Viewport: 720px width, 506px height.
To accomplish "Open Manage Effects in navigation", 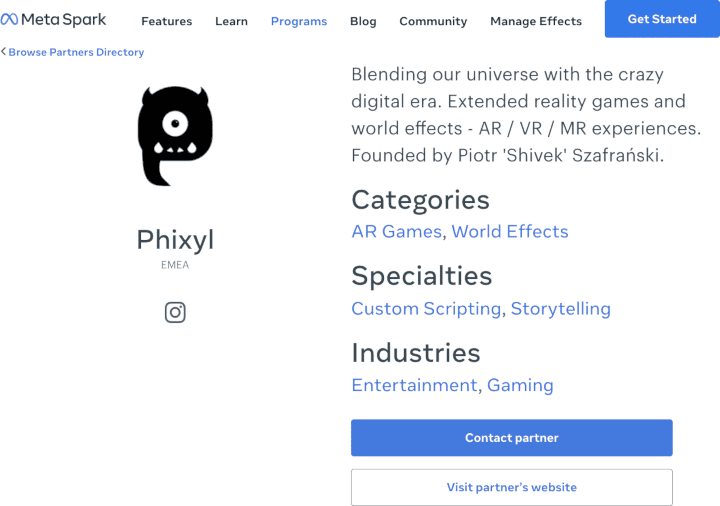I will click(536, 21).
